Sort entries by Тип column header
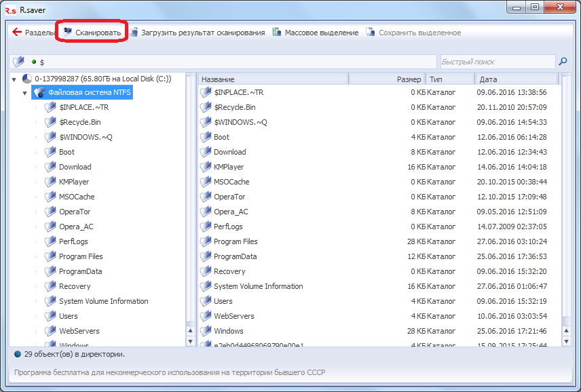Image resolution: width=581 pixels, height=392 pixels. pos(448,79)
